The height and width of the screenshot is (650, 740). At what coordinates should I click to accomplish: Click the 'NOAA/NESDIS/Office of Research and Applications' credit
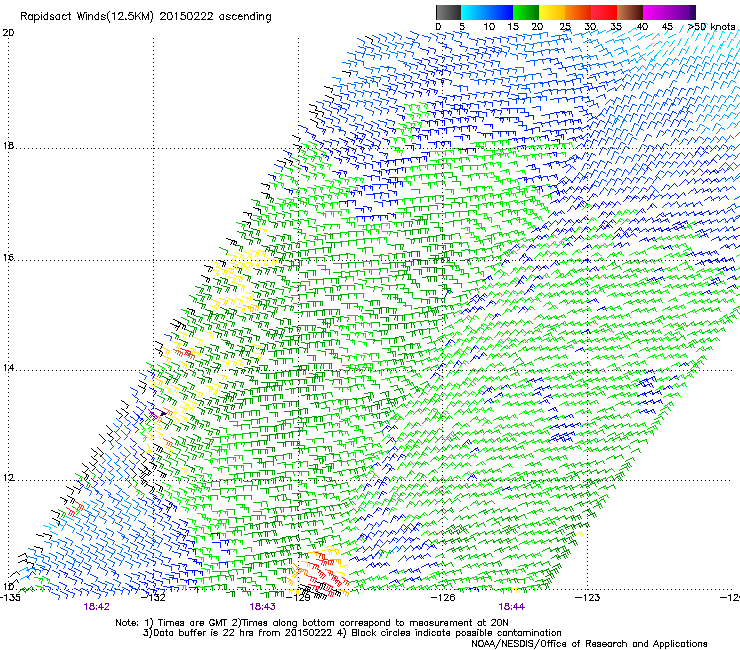tap(589, 644)
